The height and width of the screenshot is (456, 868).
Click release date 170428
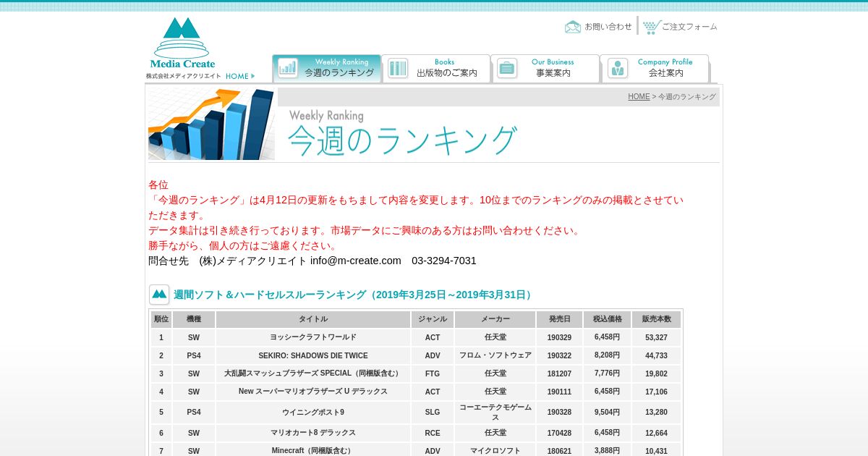coord(559,433)
